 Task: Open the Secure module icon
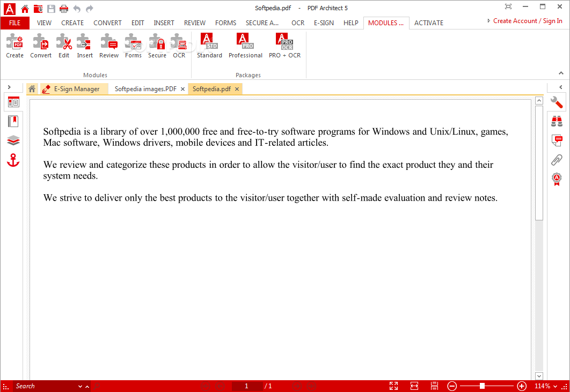tap(157, 46)
